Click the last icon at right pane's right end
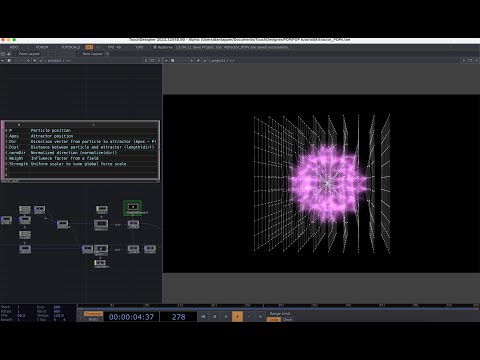Image resolution: width=480 pixels, height=360 pixels. point(476,61)
